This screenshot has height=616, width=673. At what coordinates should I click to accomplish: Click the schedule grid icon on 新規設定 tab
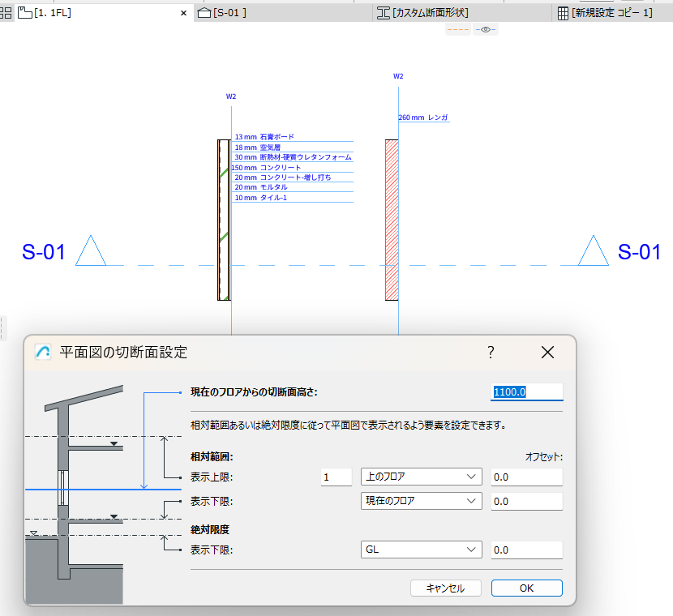563,13
